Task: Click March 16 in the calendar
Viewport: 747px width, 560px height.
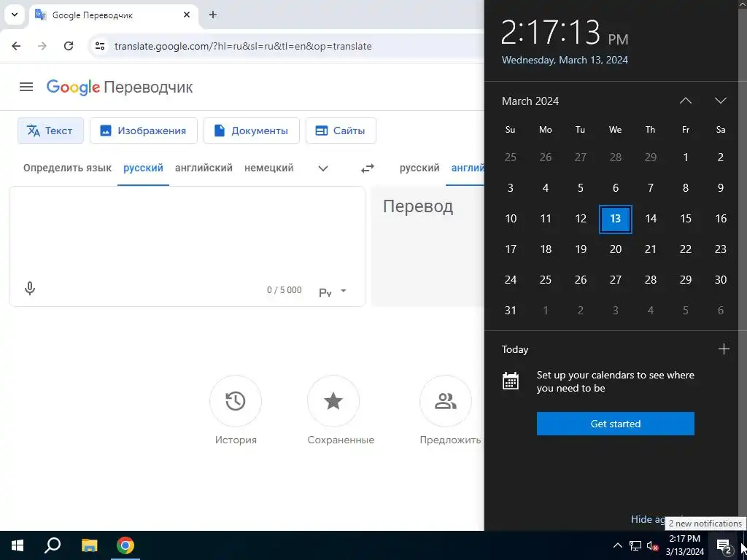Action: point(720,219)
